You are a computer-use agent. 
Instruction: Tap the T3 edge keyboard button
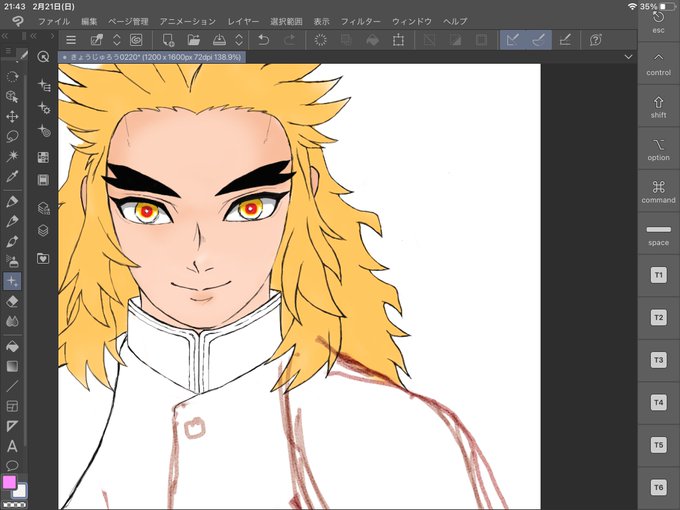pos(658,360)
